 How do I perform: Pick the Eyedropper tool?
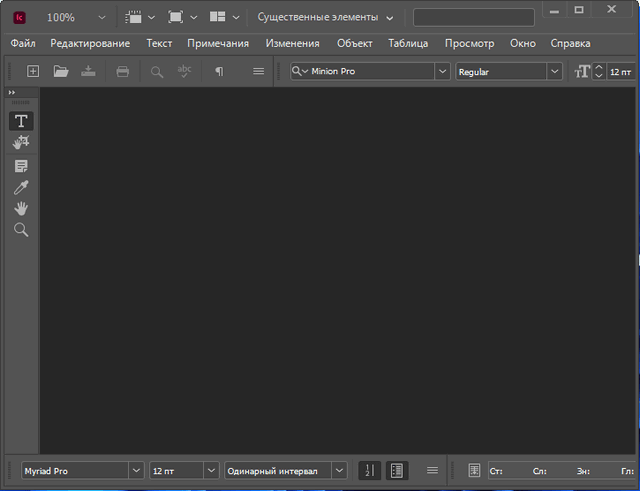pos(21,187)
